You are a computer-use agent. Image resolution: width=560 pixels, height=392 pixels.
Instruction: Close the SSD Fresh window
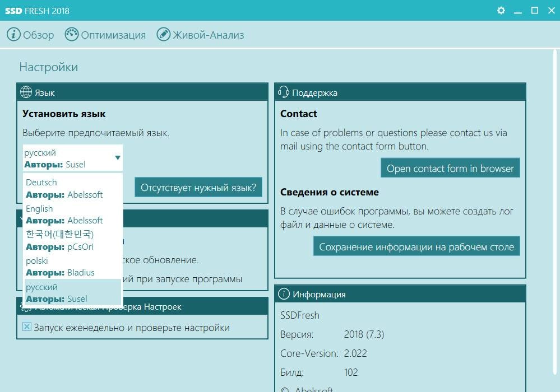tap(552, 10)
